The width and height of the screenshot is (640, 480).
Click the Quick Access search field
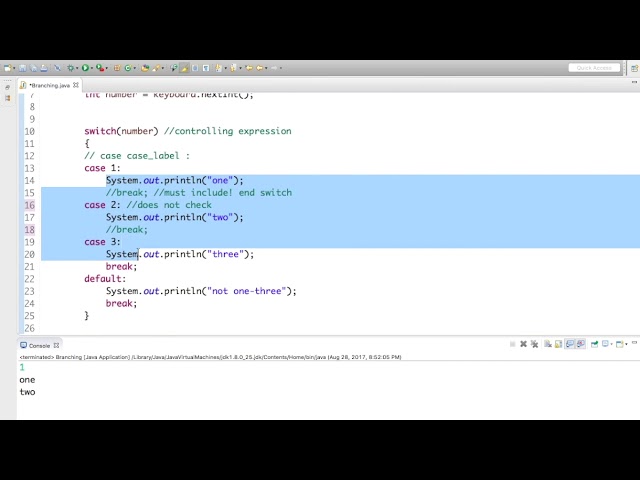click(594, 68)
